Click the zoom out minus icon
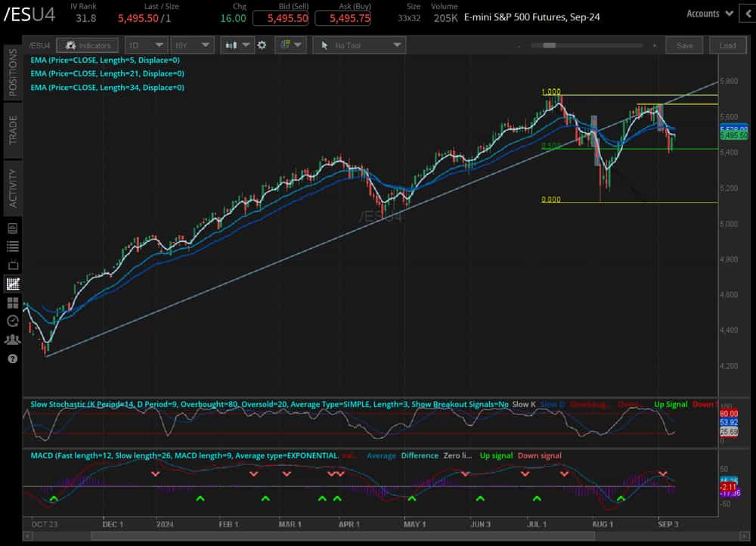Screen dimensions: 756x546 (x=519, y=46)
